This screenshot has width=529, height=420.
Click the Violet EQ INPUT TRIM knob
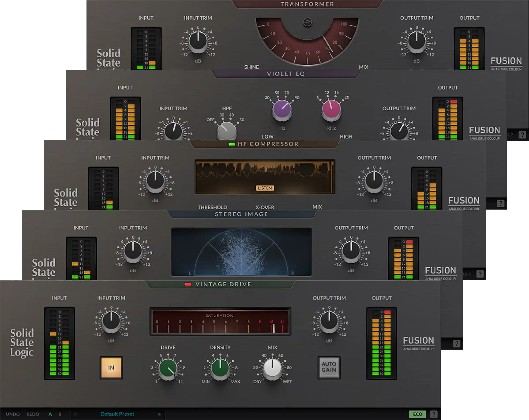click(173, 131)
